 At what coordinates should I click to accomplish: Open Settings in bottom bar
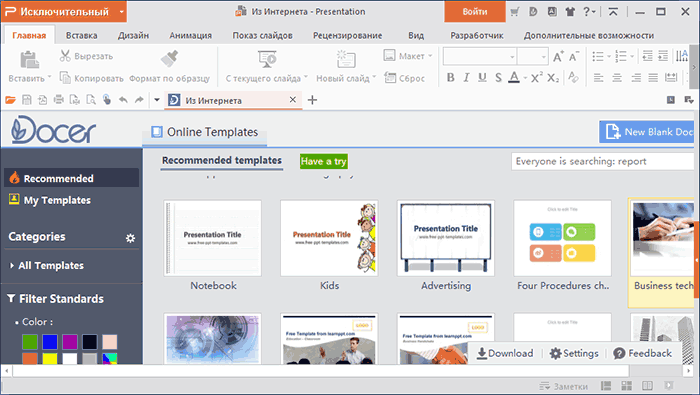(574, 353)
